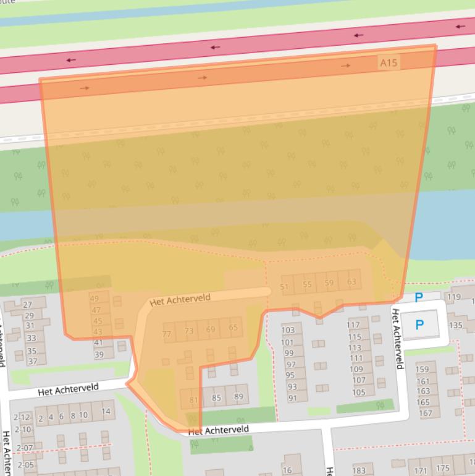Select the Het Achterveld label inside the orange area
Screen dimensions: 475x476
(x=180, y=300)
